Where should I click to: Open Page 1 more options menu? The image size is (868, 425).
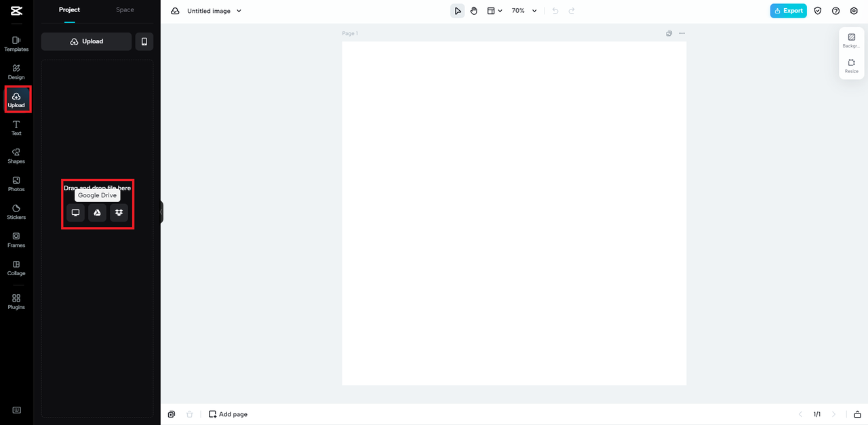tap(682, 33)
